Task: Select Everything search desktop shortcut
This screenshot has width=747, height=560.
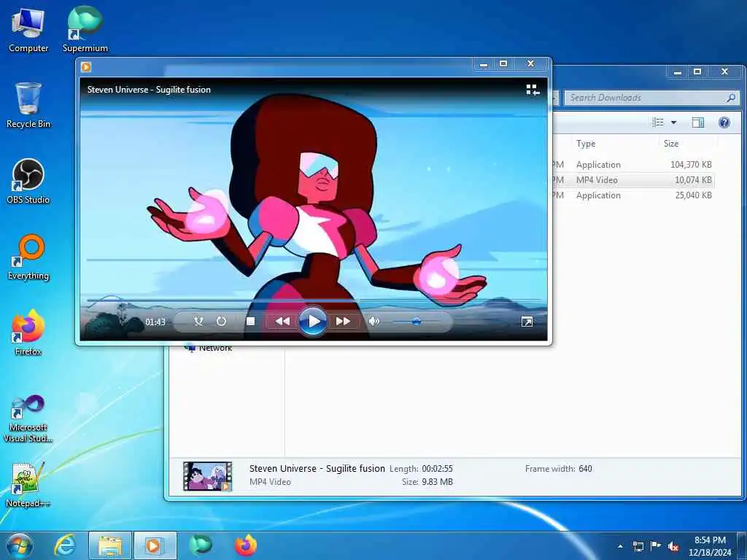Action: (x=28, y=257)
